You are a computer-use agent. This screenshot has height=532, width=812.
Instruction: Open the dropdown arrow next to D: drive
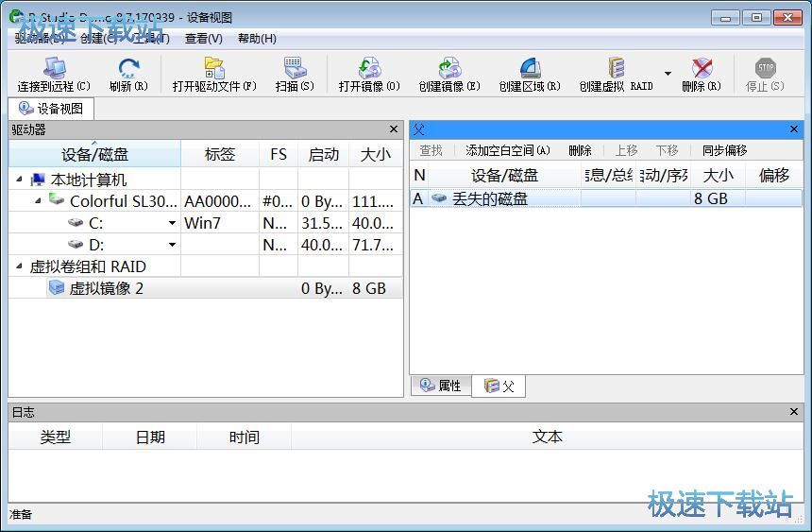click(172, 246)
